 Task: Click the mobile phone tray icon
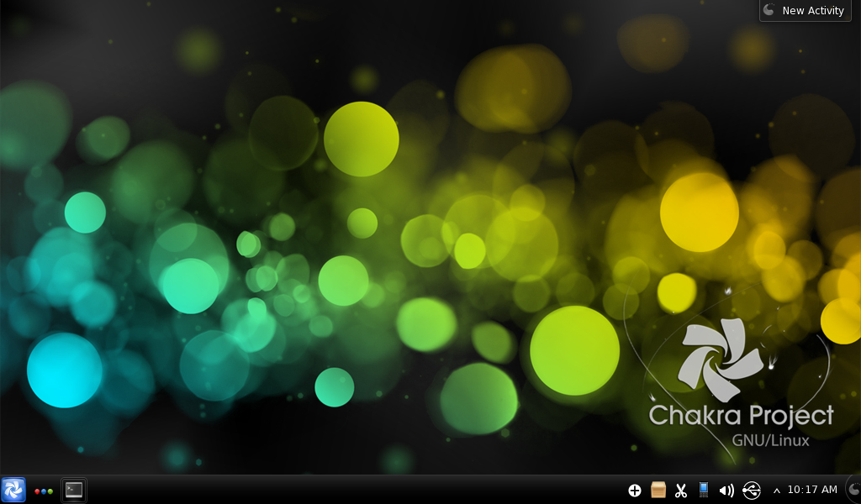(x=704, y=490)
